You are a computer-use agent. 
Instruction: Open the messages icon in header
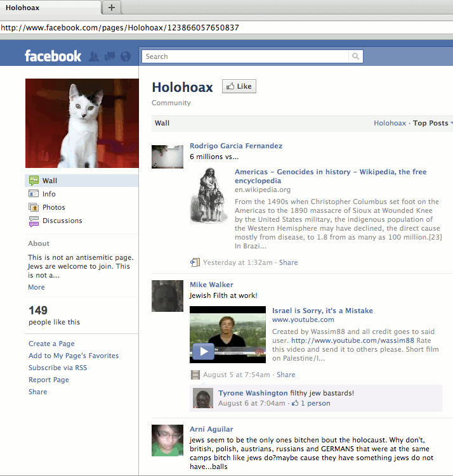pyautogui.click(x=110, y=56)
